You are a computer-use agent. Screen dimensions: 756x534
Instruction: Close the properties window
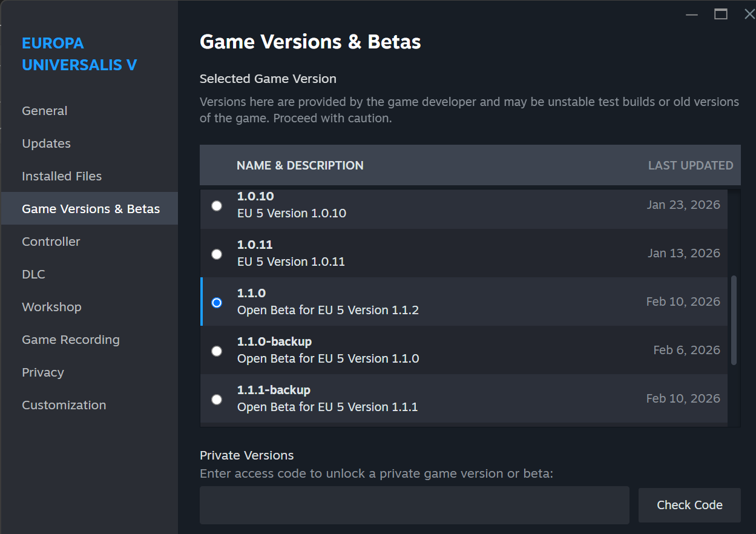(x=749, y=14)
